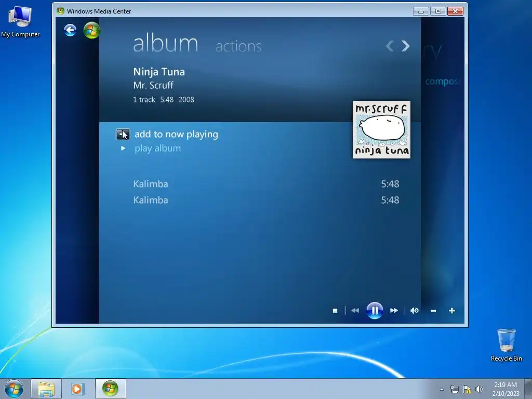Click the Media Center taskbar button

(110, 389)
